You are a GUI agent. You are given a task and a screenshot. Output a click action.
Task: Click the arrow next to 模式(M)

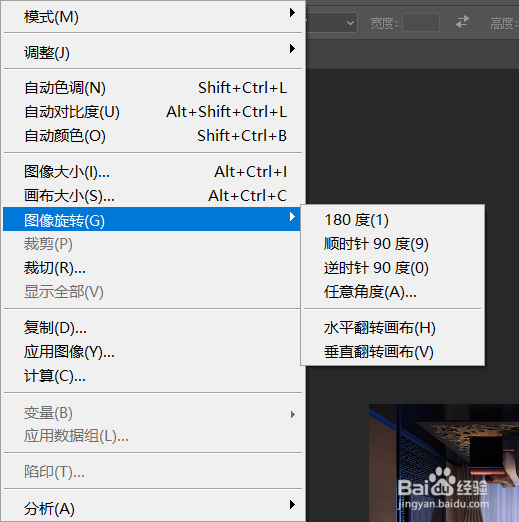[x=292, y=13]
